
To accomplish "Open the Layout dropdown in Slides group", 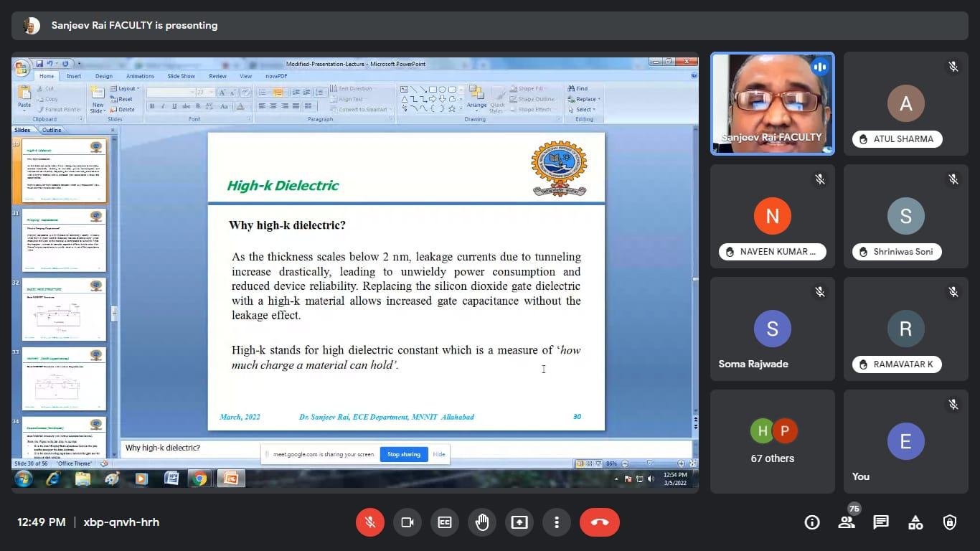I will (127, 89).
